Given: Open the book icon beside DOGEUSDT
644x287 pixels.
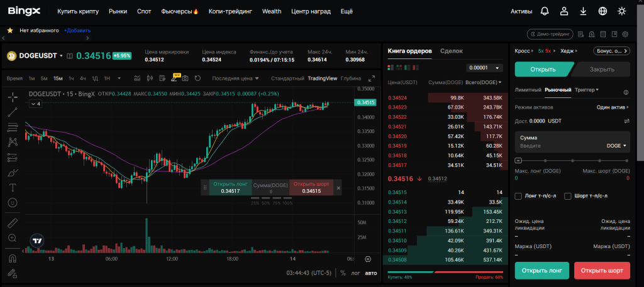Looking at the screenshot, I should (x=70, y=56).
